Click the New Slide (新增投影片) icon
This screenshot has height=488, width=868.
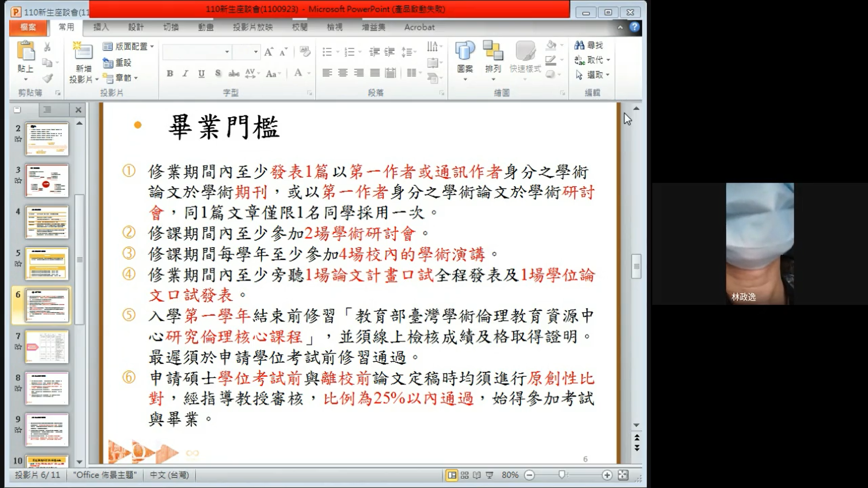click(83, 51)
